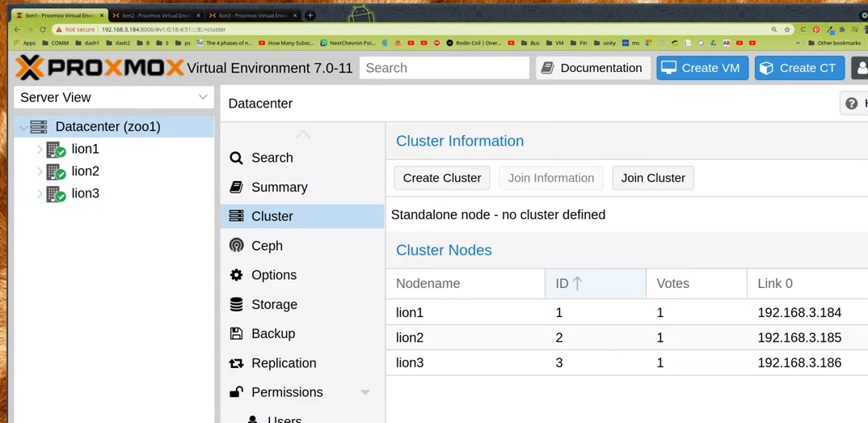Open Ceph section via its icon
This screenshot has height=423, width=868.
[x=236, y=246]
